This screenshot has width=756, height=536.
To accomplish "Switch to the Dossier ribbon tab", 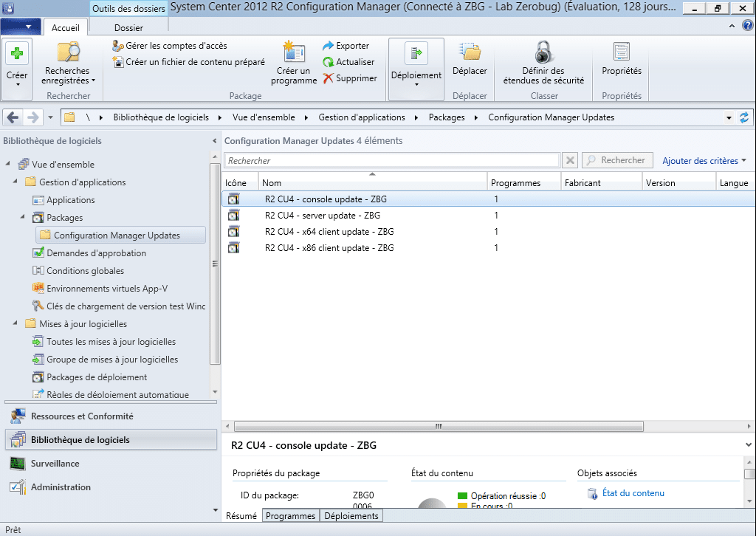I will (x=128, y=27).
